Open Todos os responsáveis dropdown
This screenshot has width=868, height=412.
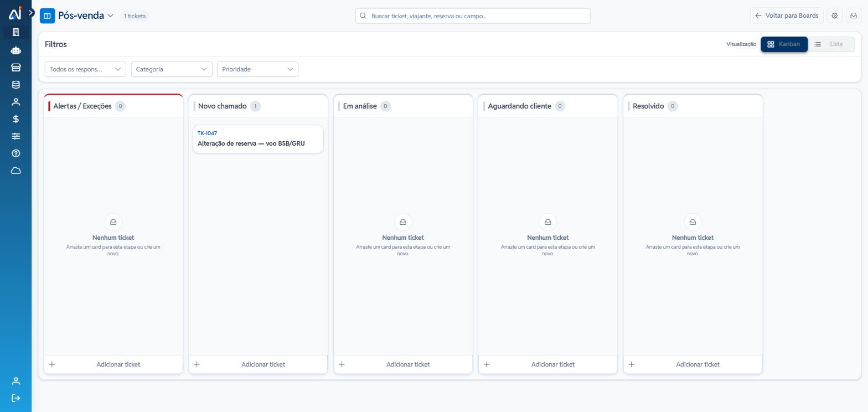point(85,69)
